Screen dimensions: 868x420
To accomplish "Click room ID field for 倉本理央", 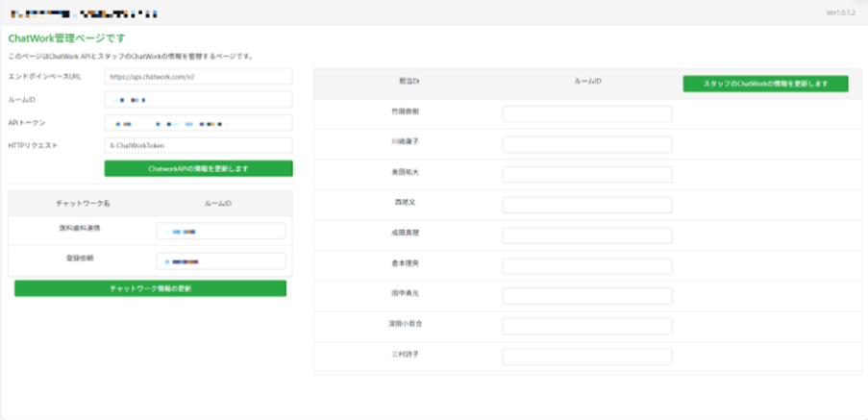I will pyautogui.click(x=586, y=265).
